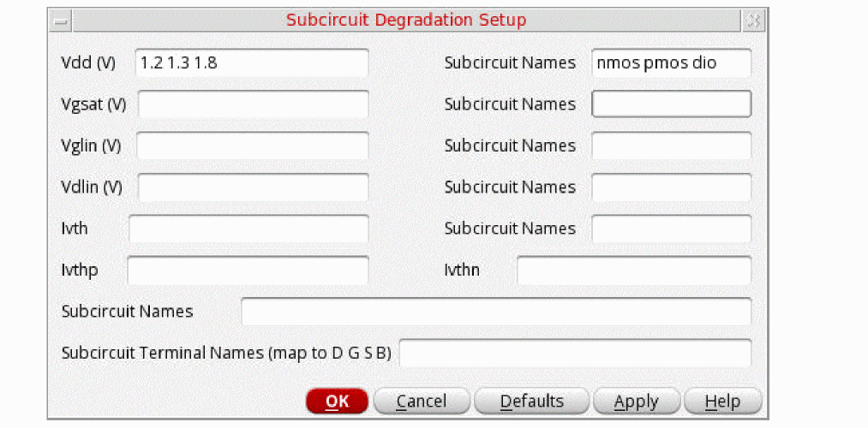
Task: Select the Vglin (V) input box
Action: (x=252, y=146)
